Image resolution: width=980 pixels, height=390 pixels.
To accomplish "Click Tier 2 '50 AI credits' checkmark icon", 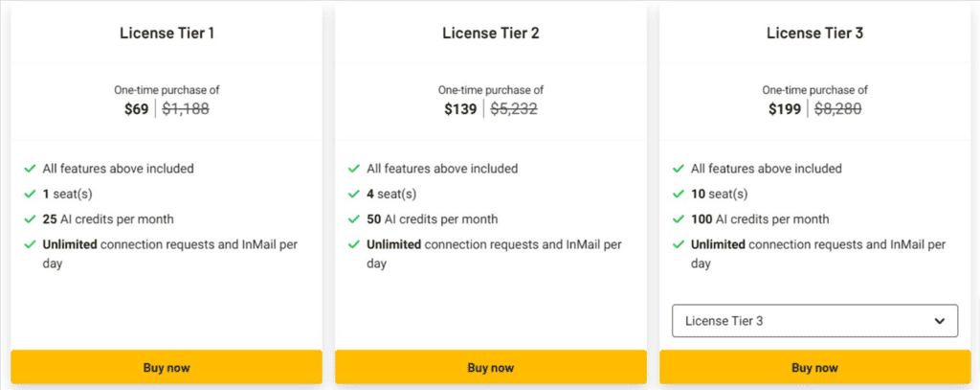I will (x=354, y=219).
